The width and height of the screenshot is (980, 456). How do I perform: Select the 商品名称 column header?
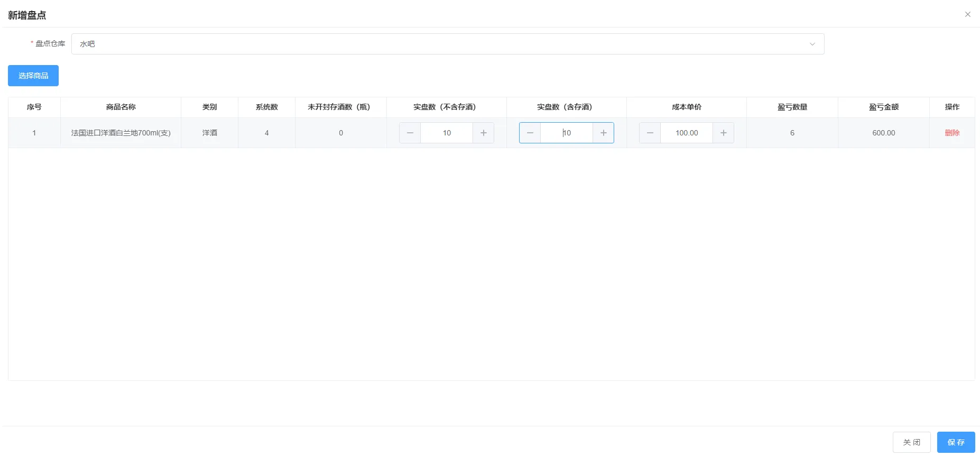point(121,107)
